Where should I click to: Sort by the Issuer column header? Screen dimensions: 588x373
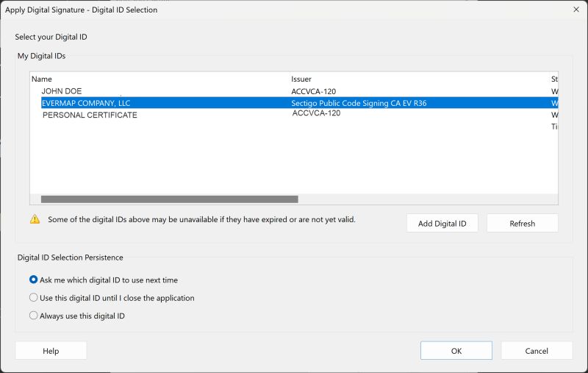pyautogui.click(x=301, y=79)
